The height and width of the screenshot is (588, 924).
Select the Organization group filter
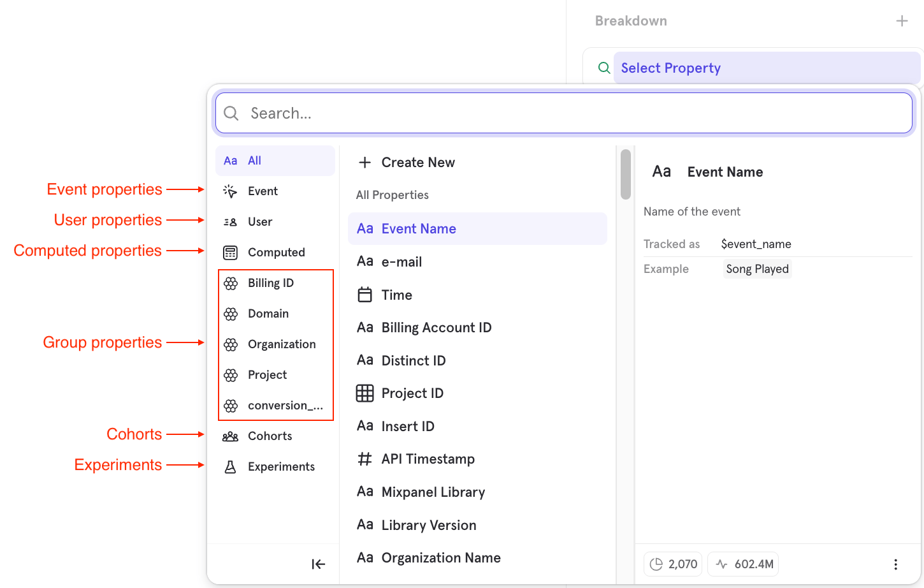[275, 344]
